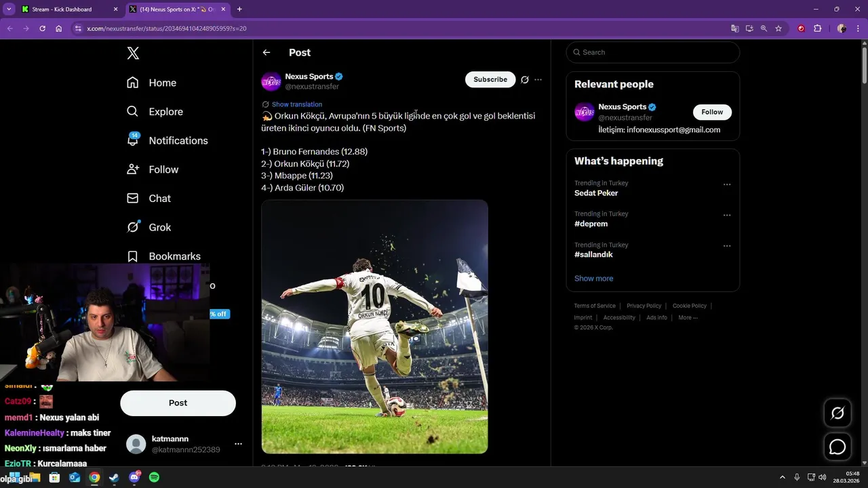Open Nexus Sports avatar in post header
The height and width of the screenshot is (488, 868).
tap(271, 81)
